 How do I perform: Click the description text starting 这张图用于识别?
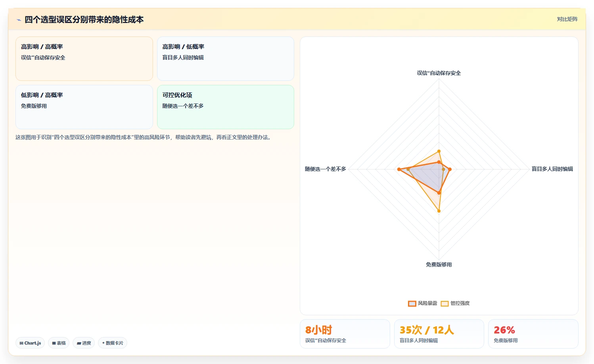(144, 138)
